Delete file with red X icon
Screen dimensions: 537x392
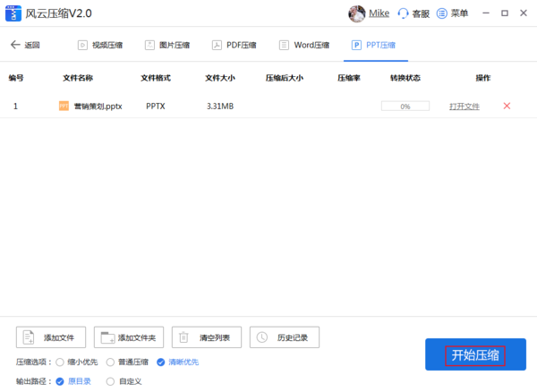(x=507, y=107)
